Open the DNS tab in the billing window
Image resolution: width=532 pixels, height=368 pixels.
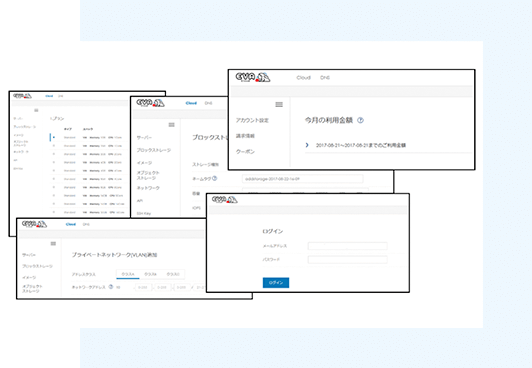325,77
